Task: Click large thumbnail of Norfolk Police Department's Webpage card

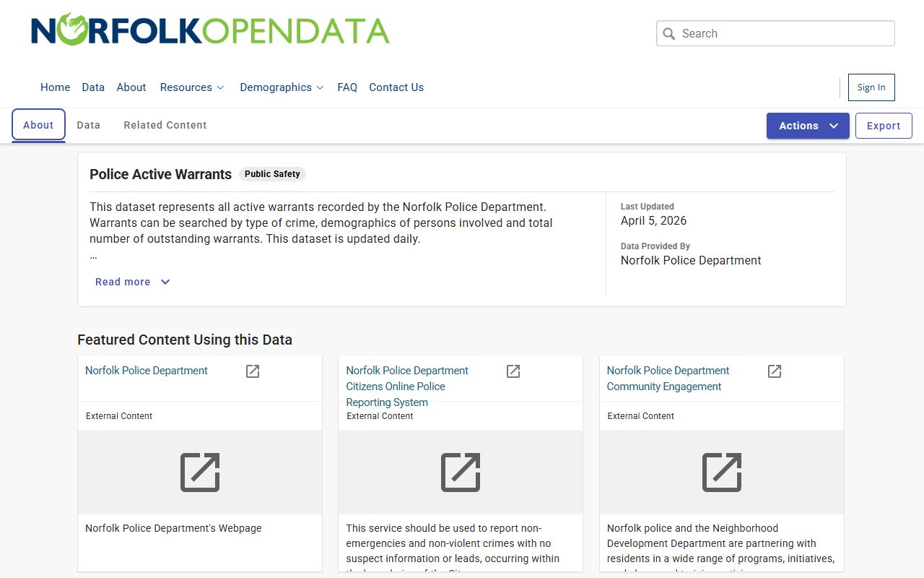Action: click(200, 473)
